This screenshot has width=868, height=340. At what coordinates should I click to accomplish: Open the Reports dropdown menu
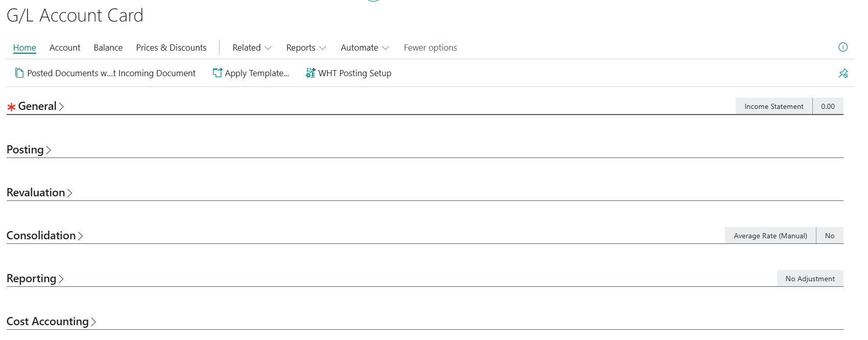(306, 48)
